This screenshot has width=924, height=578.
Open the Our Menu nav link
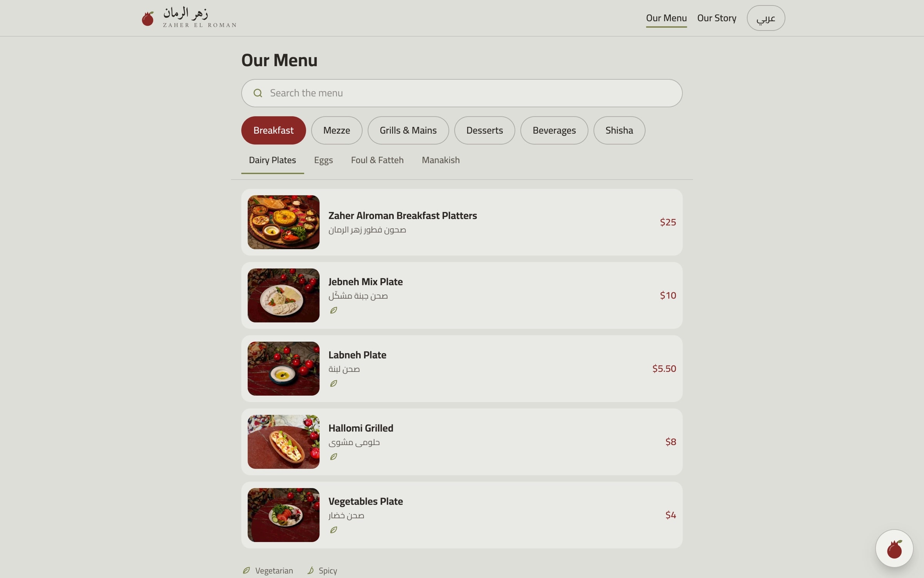(x=666, y=18)
